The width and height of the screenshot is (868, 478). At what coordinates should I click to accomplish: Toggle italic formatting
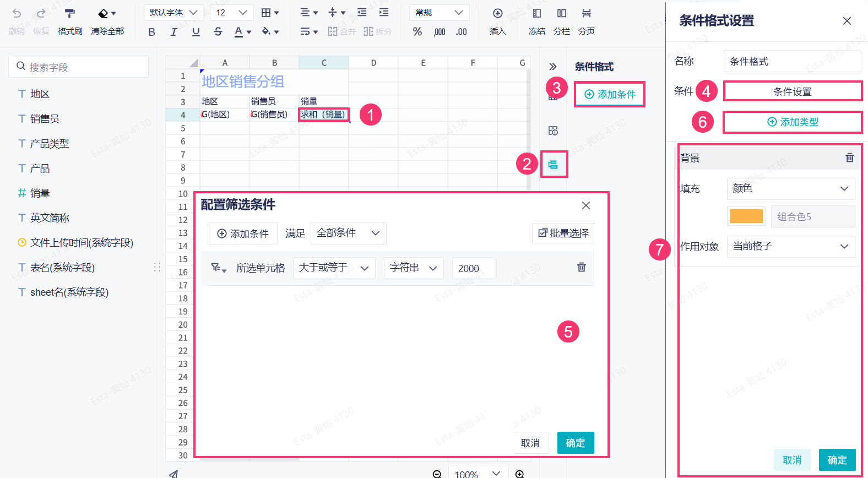(x=174, y=32)
